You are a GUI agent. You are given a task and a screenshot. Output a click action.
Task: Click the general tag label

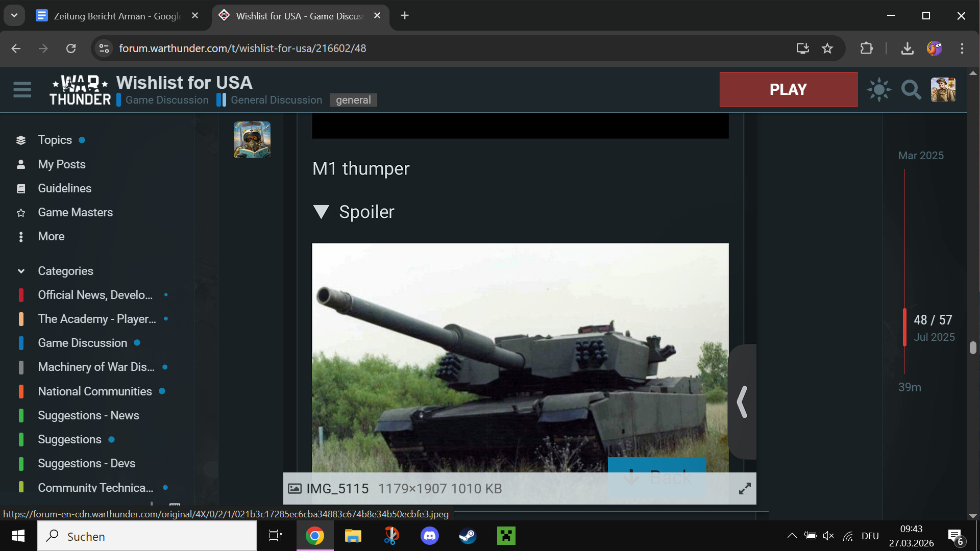pyautogui.click(x=353, y=100)
